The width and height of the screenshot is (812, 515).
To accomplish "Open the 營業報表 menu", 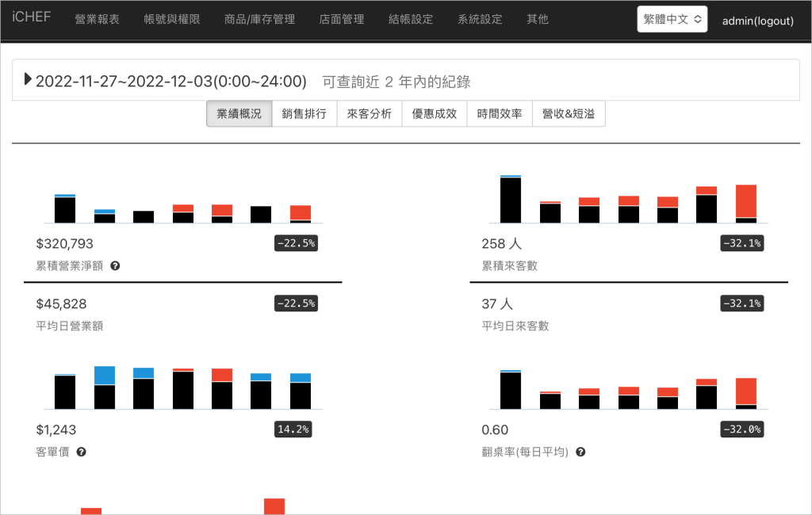I will coord(97,19).
